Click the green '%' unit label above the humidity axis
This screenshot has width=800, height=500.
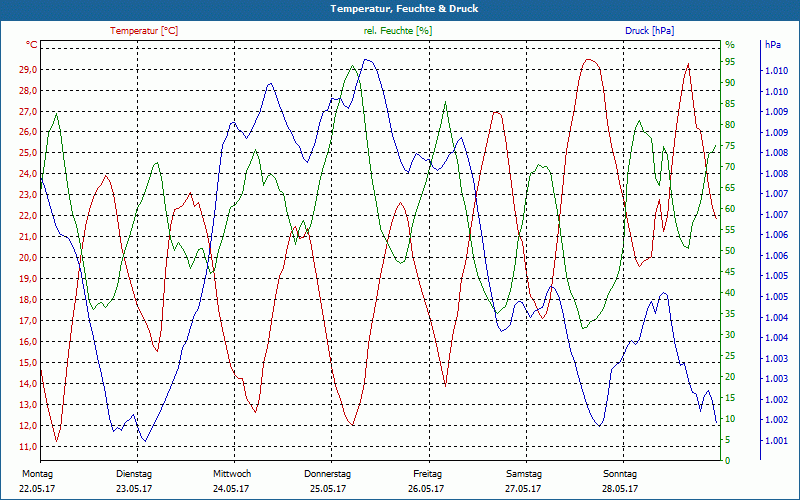click(730, 45)
